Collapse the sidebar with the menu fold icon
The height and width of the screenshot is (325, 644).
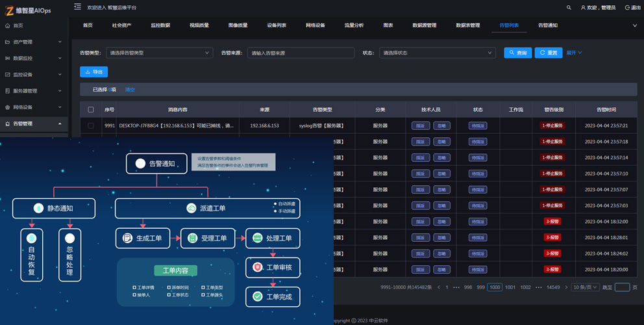tap(78, 7)
